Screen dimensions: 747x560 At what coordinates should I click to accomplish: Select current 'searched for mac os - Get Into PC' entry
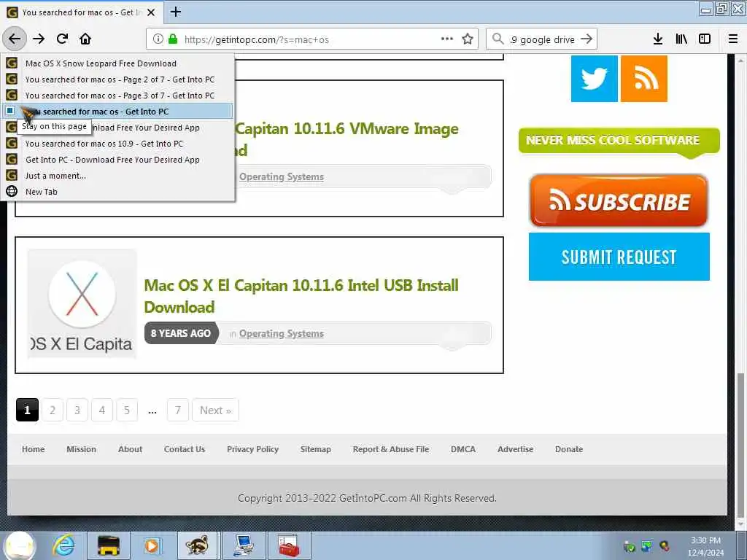coord(117,112)
